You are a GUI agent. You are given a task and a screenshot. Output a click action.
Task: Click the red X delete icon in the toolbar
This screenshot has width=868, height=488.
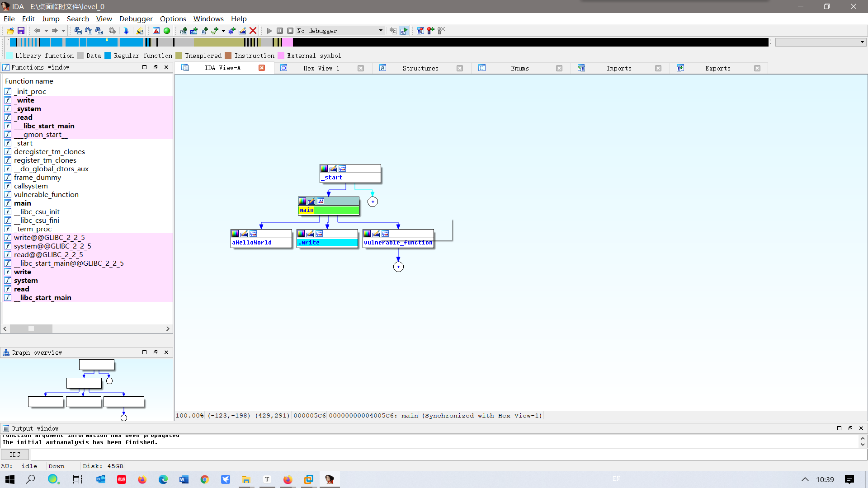(253, 31)
